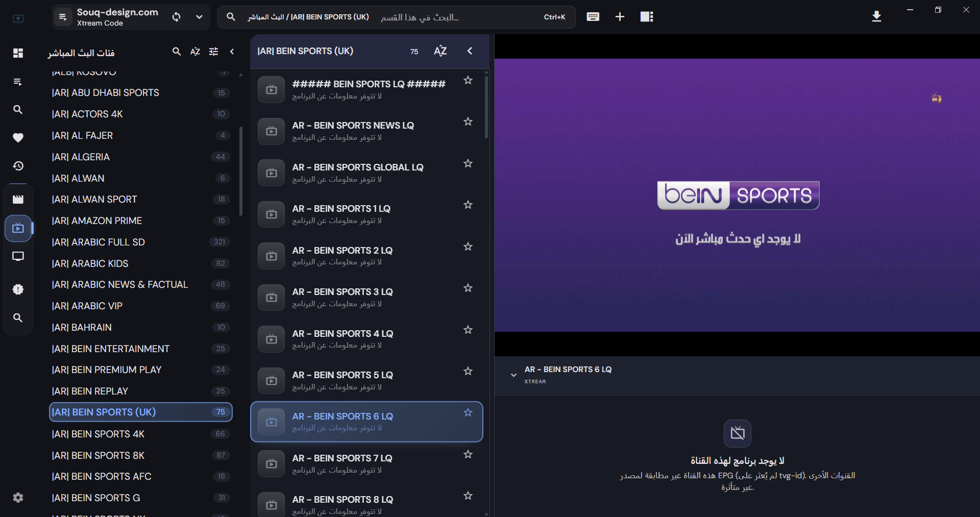
Task: Click the video player preview area
Action: [x=737, y=195]
